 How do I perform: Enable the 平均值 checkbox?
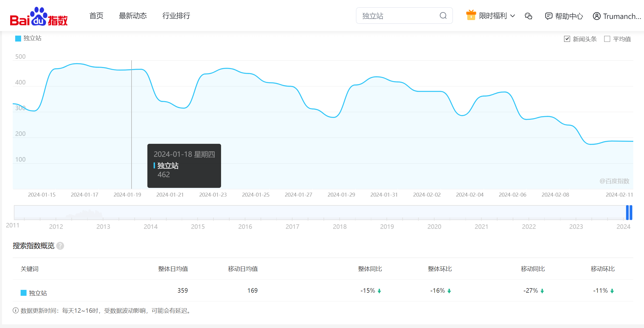click(607, 39)
